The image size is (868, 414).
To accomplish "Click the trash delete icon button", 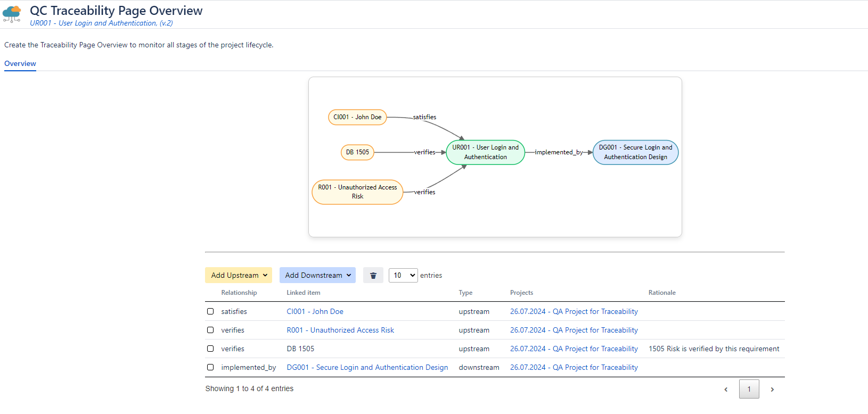I will (373, 275).
